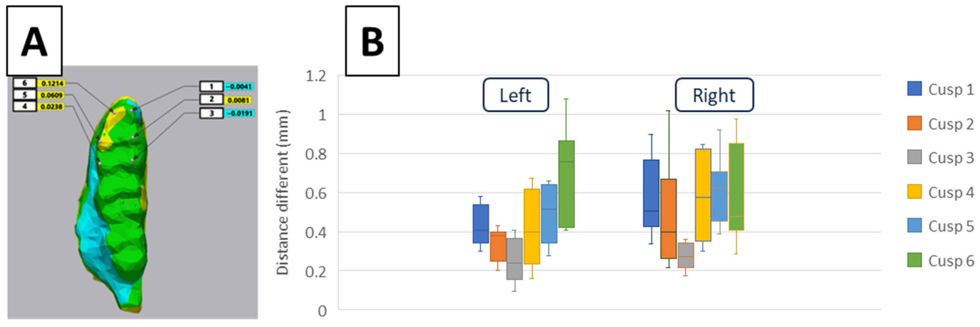Click the Right Cusp 1 blue box plot
The height and width of the screenshot is (327, 980).
pyautogui.click(x=651, y=193)
